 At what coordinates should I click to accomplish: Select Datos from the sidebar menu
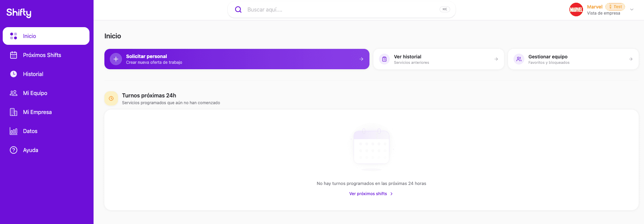click(x=30, y=131)
